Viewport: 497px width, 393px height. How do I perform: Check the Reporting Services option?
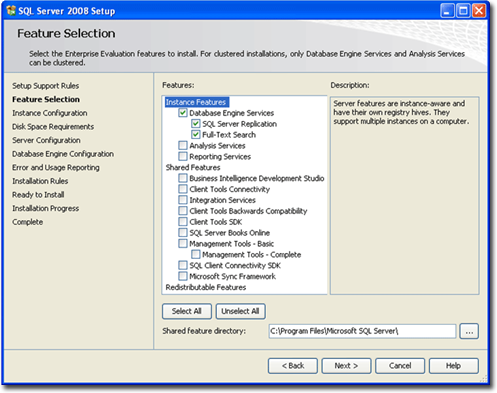[183, 156]
